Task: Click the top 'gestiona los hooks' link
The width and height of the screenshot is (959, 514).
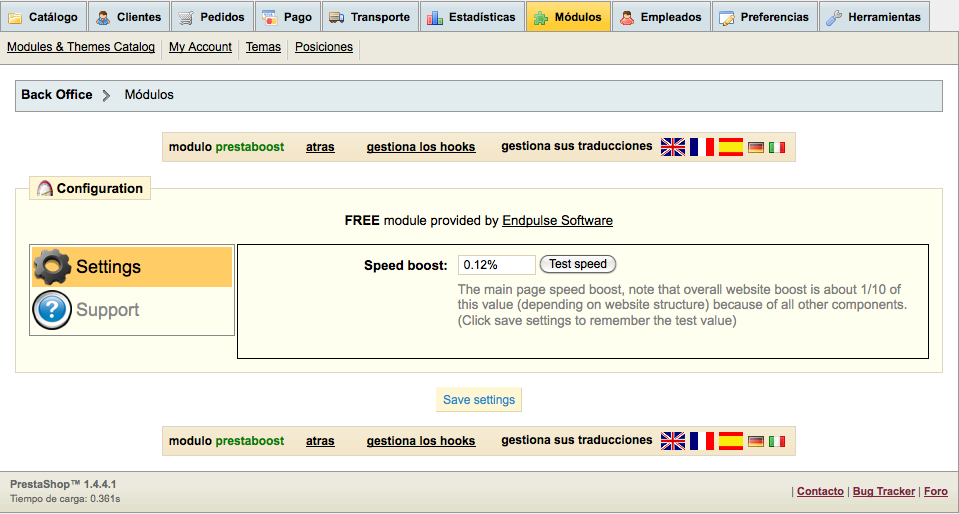Action: coord(421,147)
